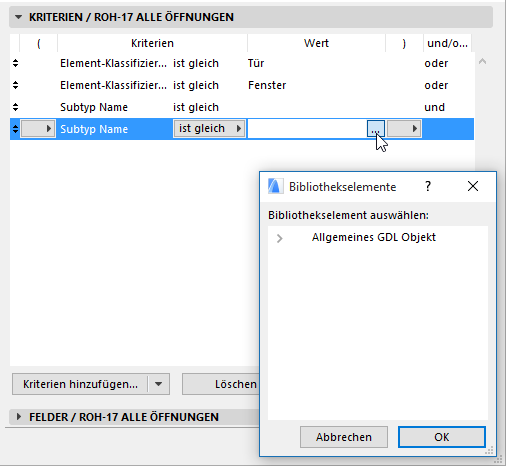Click reorder handle of the Tür row
The height and width of the screenshot is (466, 506).
point(15,63)
